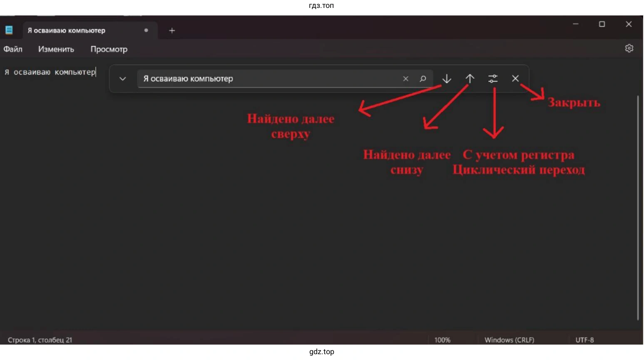Image resolution: width=644 pixels, height=360 pixels.
Task: Expand the find bar chevron for replace
Action: [123, 79]
